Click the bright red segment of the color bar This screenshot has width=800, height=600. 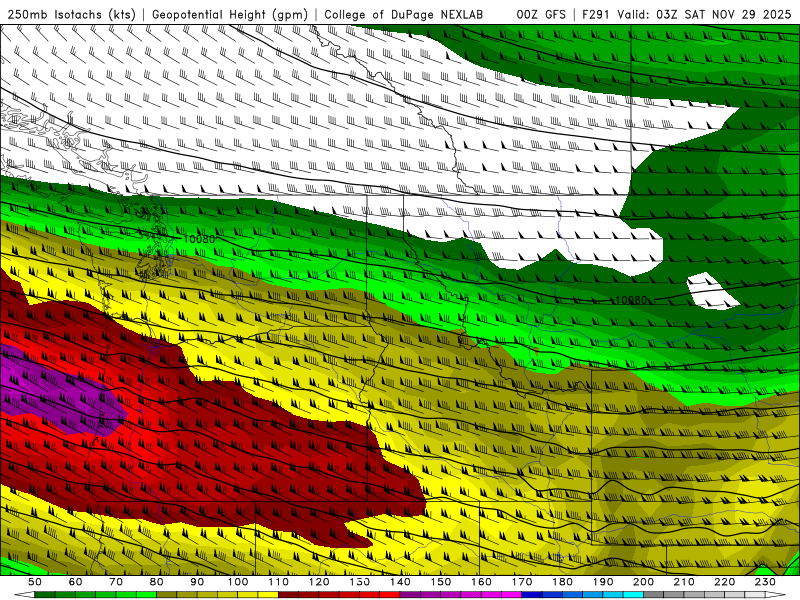pos(389,595)
